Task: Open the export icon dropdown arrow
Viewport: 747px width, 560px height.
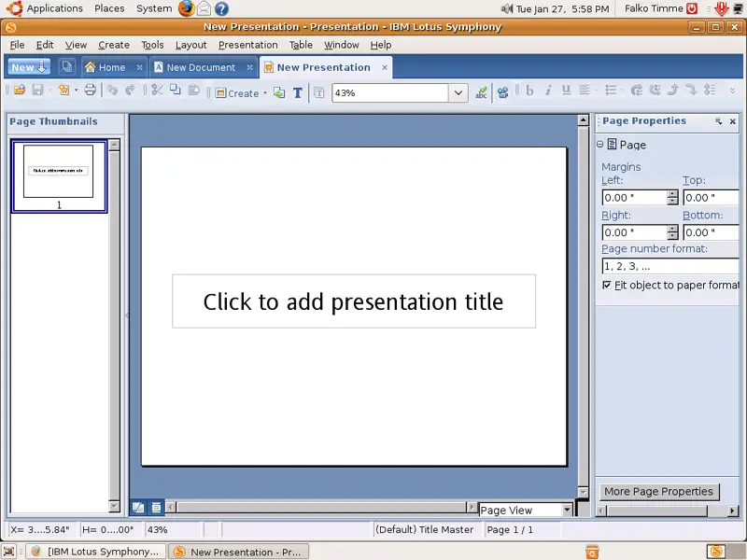Action: coord(76,90)
